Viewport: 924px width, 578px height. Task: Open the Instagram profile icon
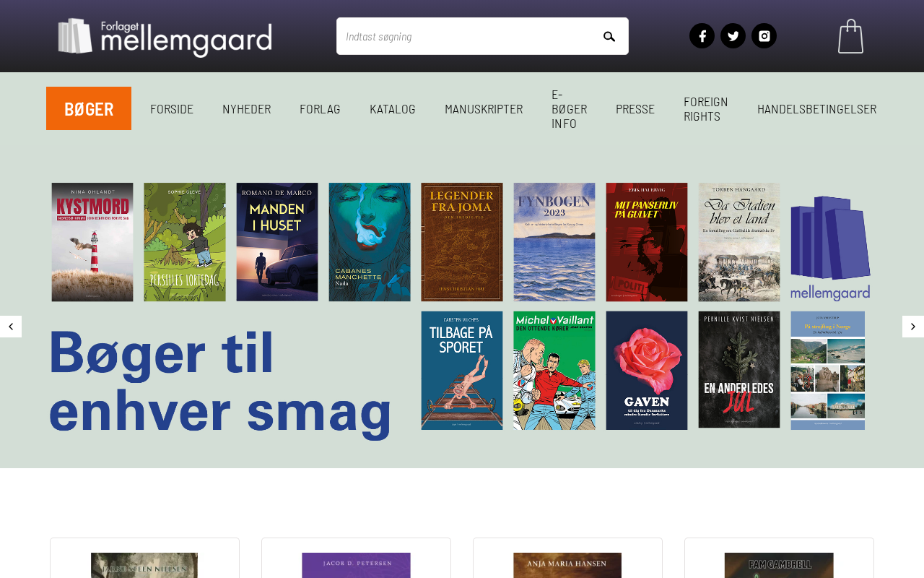click(764, 36)
